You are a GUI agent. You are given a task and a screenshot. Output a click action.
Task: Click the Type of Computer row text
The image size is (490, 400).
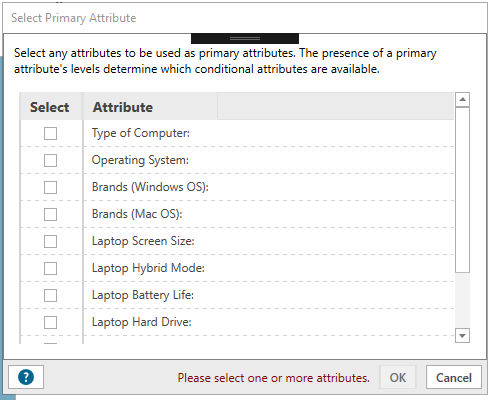(141, 133)
